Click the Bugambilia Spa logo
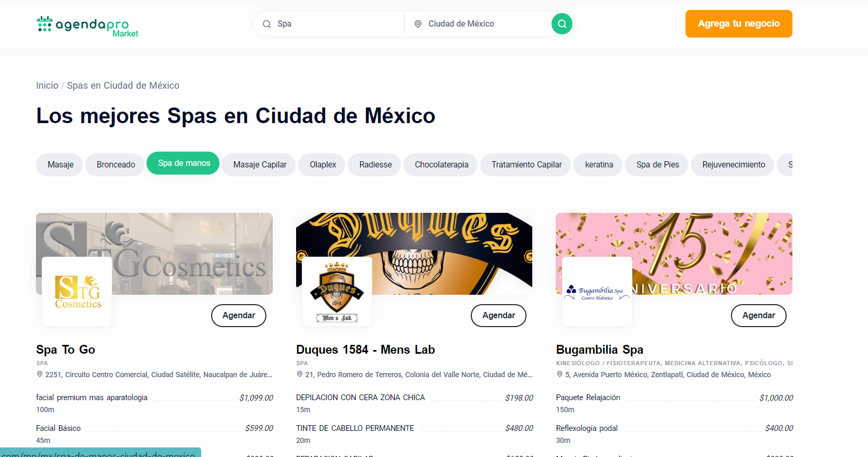868x457 pixels. pos(597,292)
